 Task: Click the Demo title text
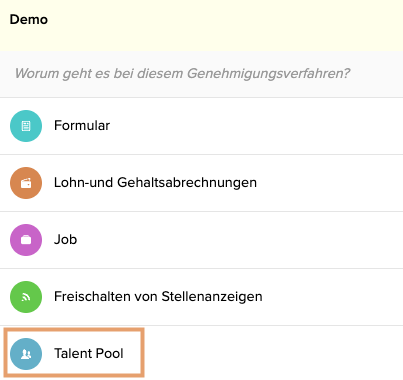(29, 20)
